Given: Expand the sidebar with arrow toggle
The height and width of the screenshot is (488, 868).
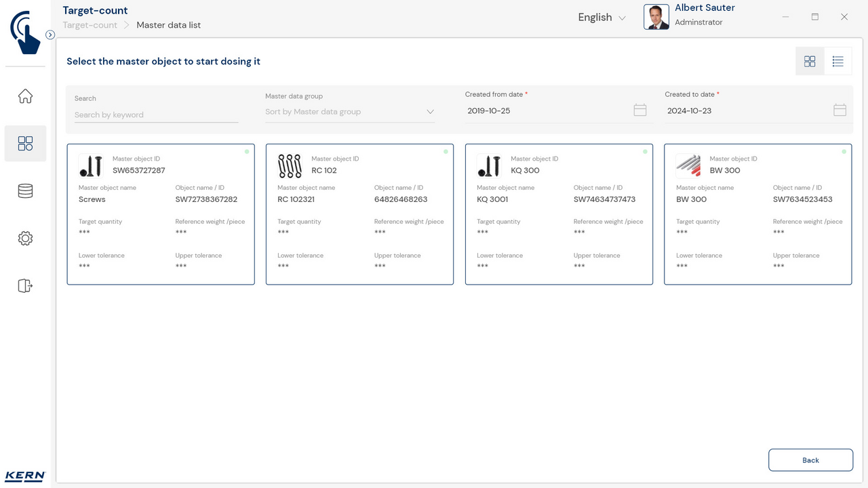Looking at the screenshot, I should point(50,35).
